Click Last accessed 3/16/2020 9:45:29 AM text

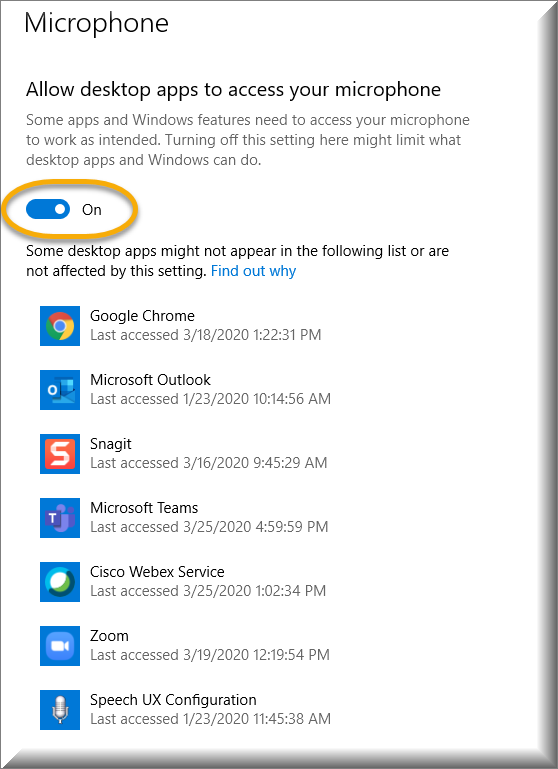pyautogui.click(x=208, y=463)
